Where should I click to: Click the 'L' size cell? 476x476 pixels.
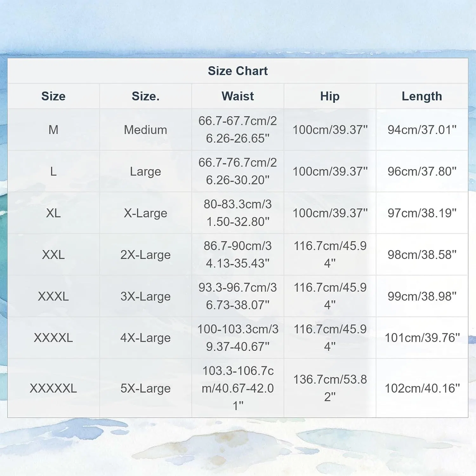[x=53, y=171]
